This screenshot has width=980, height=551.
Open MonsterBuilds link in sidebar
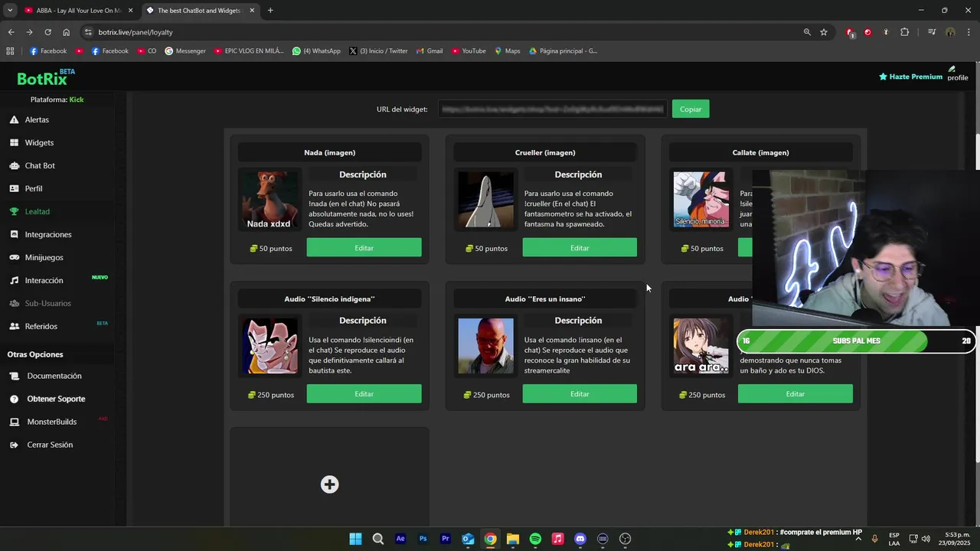click(x=51, y=422)
